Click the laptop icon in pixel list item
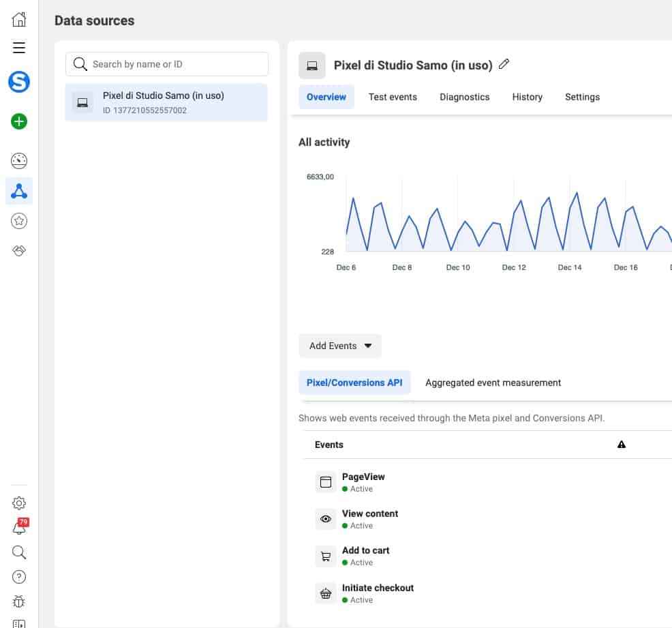Viewport: 672px width, 628px height. [82, 102]
